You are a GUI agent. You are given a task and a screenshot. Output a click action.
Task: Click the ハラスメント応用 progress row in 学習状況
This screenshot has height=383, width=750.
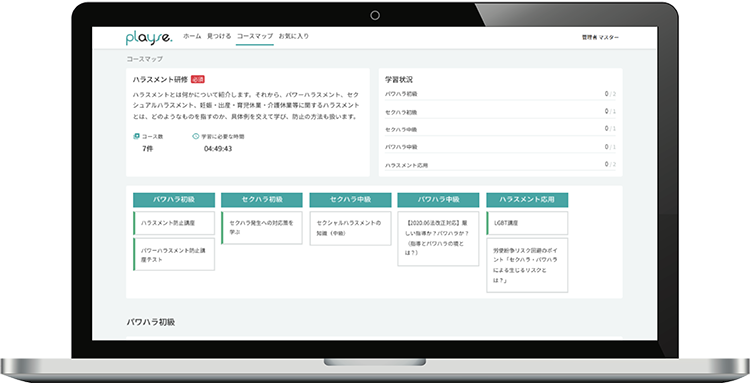click(x=500, y=164)
